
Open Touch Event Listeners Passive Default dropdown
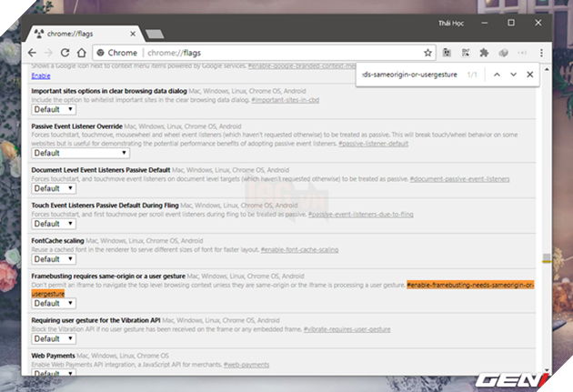54,224
